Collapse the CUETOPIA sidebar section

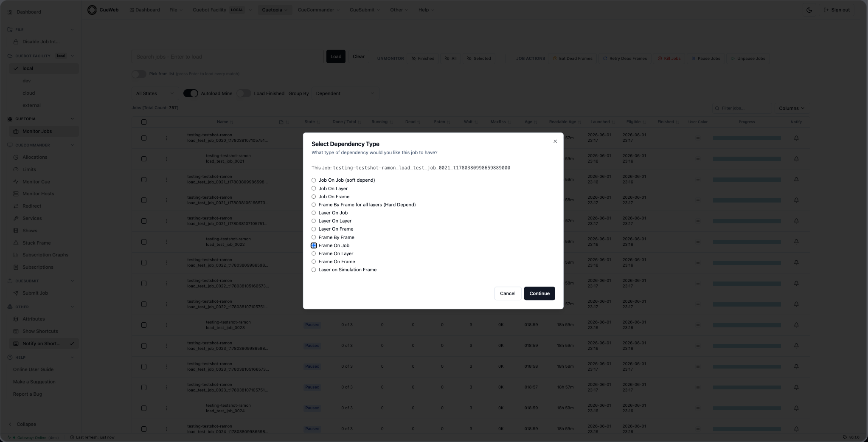[72, 119]
